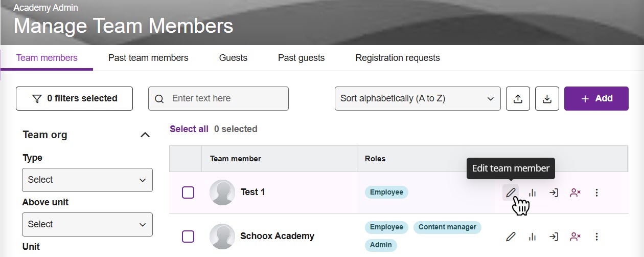
Task: Collapse the Team org section chevron
Action: coord(145,135)
